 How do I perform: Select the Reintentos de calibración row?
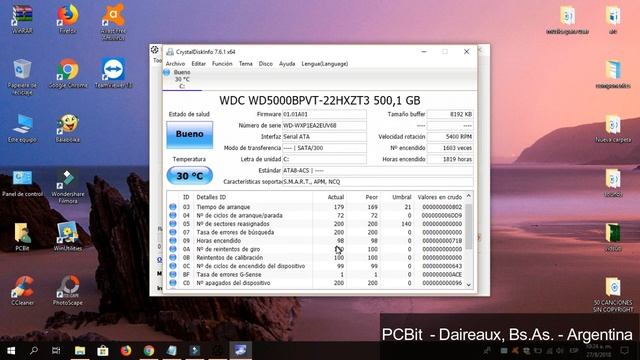[316, 258]
